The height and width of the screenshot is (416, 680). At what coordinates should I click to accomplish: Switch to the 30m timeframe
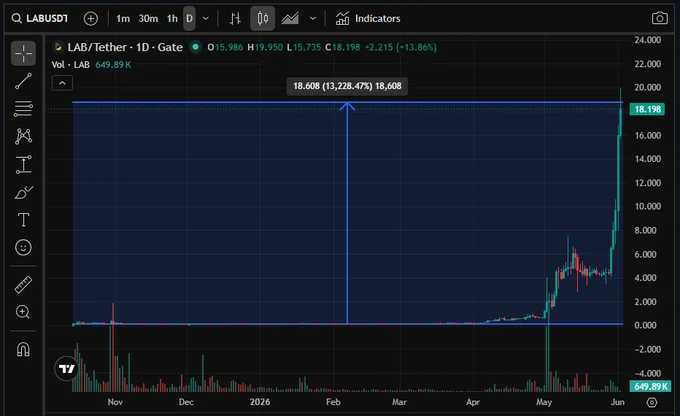tap(148, 19)
